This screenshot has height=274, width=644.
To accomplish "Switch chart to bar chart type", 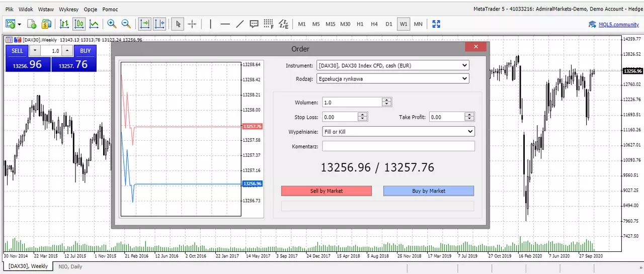I will pyautogui.click(x=64, y=24).
